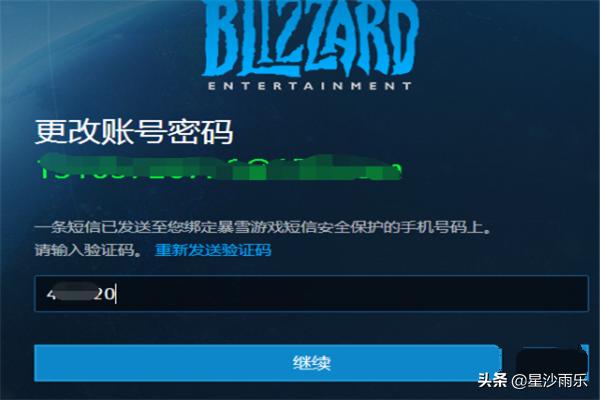600x400 pixels.
Task: Select the pixelated green account name
Action: 219,167
